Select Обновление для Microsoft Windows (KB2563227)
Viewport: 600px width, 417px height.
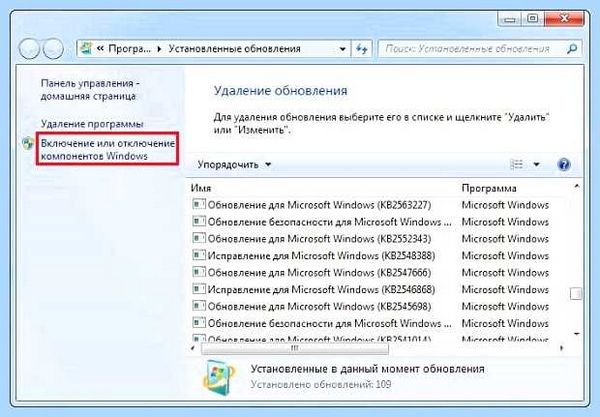pyautogui.click(x=320, y=205)
